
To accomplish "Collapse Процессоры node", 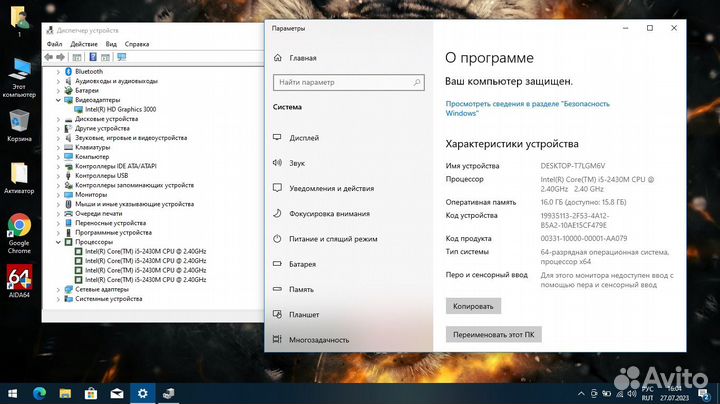I will (58, 242).
